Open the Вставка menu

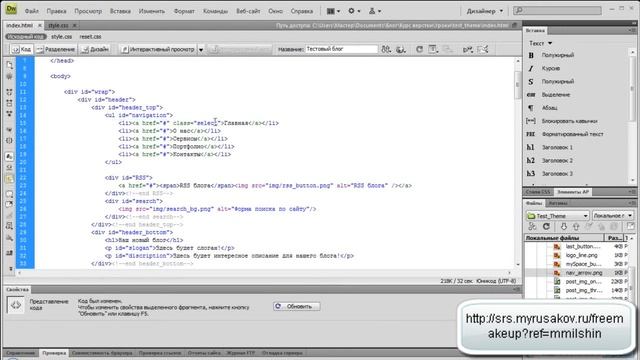pyautogui.click(x=120, y=11)
